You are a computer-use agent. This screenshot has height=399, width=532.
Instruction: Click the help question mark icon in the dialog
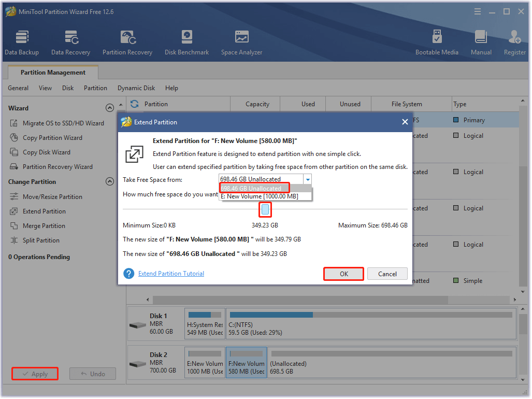128,274
